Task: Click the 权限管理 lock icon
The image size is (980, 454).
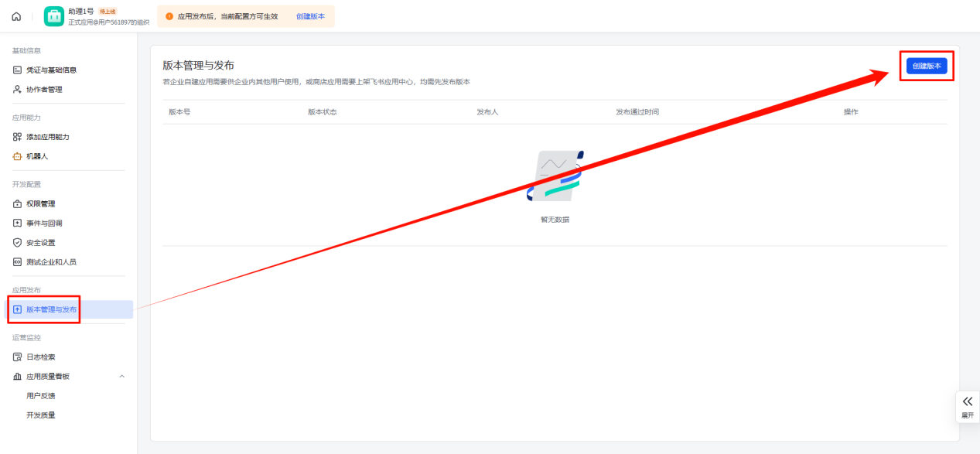Action: (x=17, y=204)
